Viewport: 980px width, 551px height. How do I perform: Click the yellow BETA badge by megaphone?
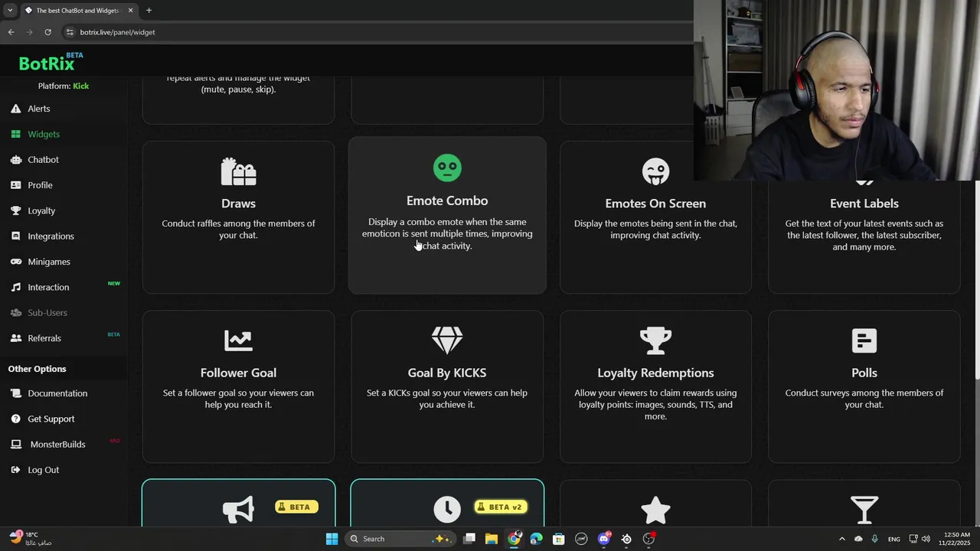[x=296, y=507]
